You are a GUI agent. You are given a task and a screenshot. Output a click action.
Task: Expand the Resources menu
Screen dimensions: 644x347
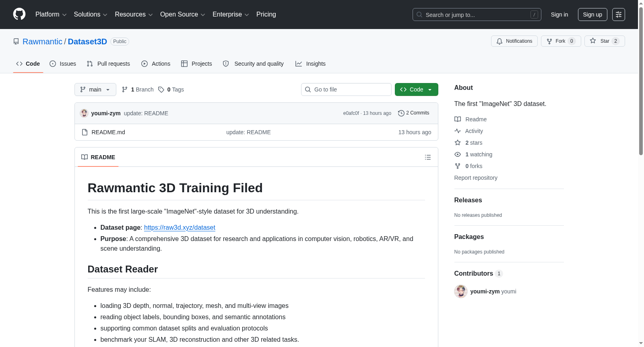(x=134, y=15)
